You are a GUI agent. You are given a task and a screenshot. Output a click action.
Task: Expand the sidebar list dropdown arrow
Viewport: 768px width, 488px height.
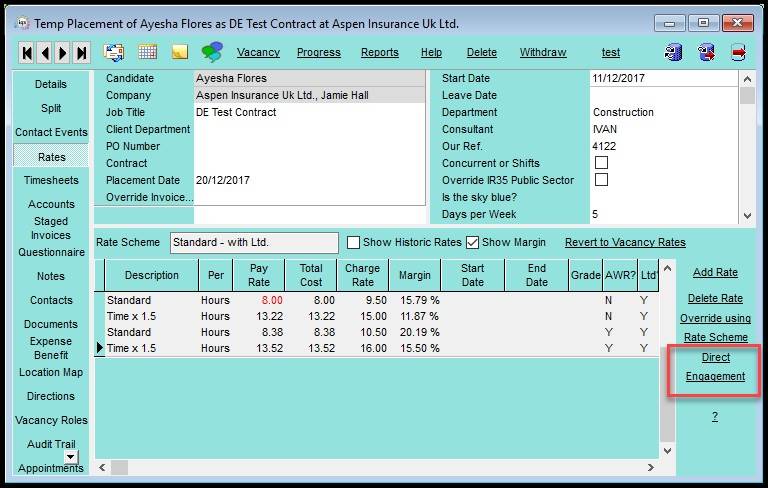[x=71, y=457]
